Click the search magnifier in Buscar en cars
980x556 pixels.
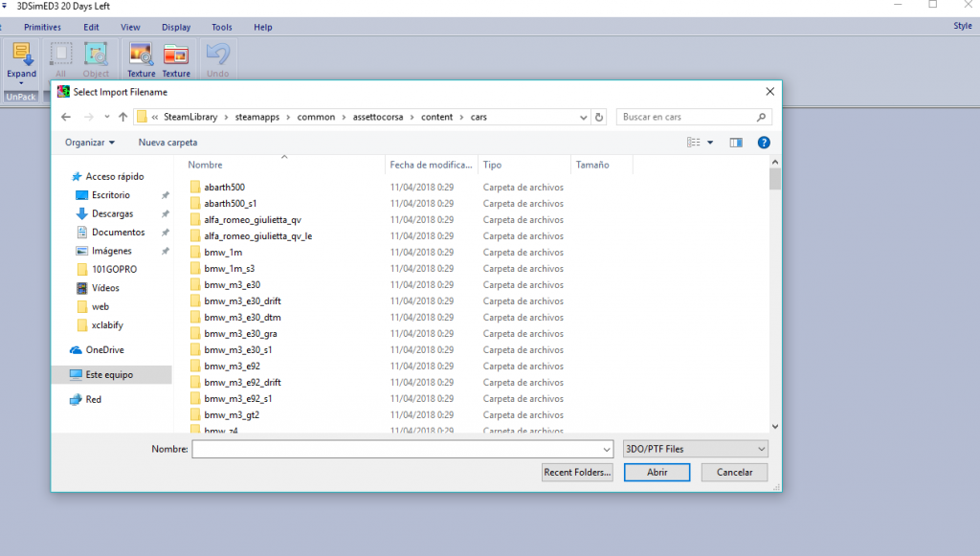coord(761,117)
